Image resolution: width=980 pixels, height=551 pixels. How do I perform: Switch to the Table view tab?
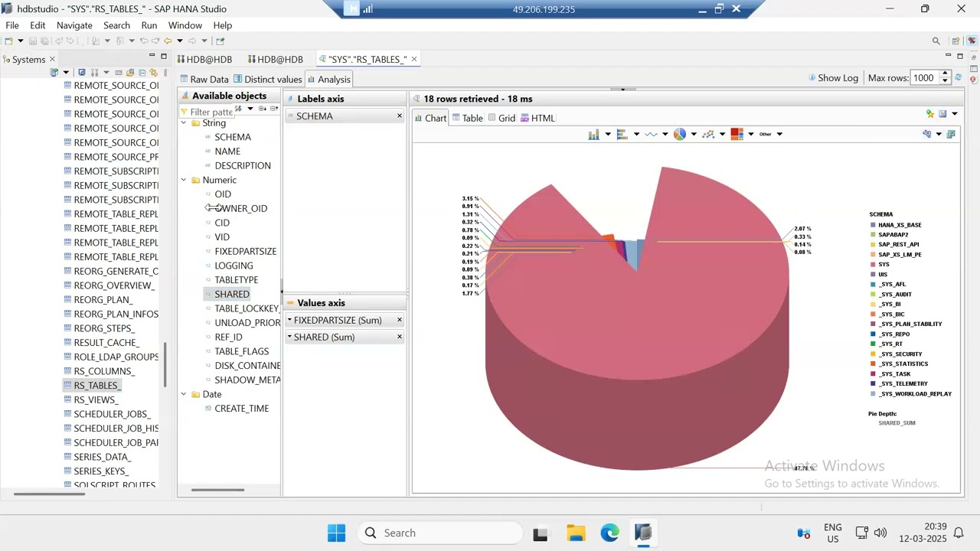(x=467, y=118)
